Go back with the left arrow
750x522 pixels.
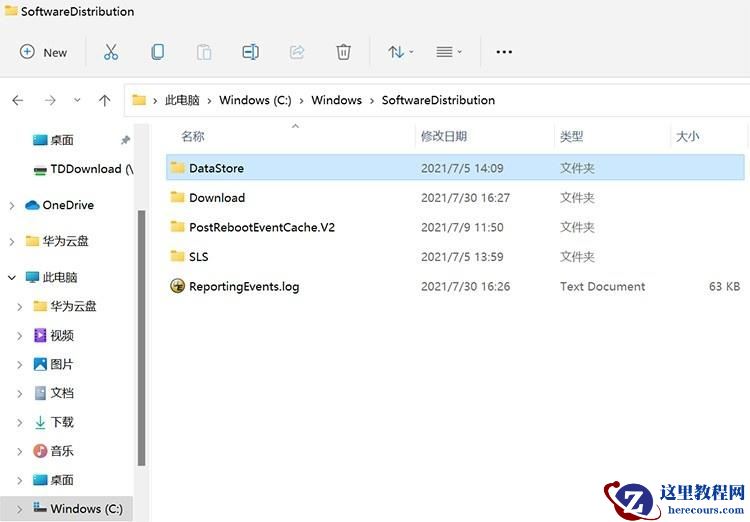(18, 100)
